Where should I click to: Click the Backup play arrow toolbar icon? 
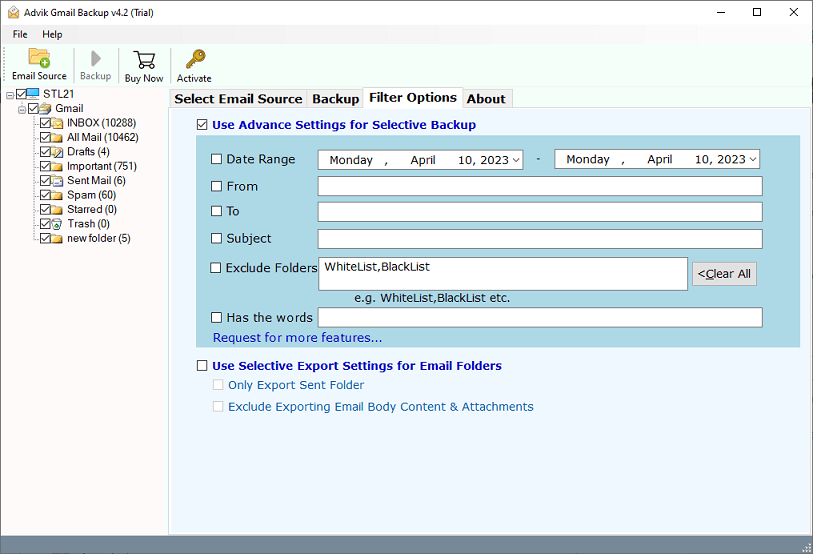[95, 59]
